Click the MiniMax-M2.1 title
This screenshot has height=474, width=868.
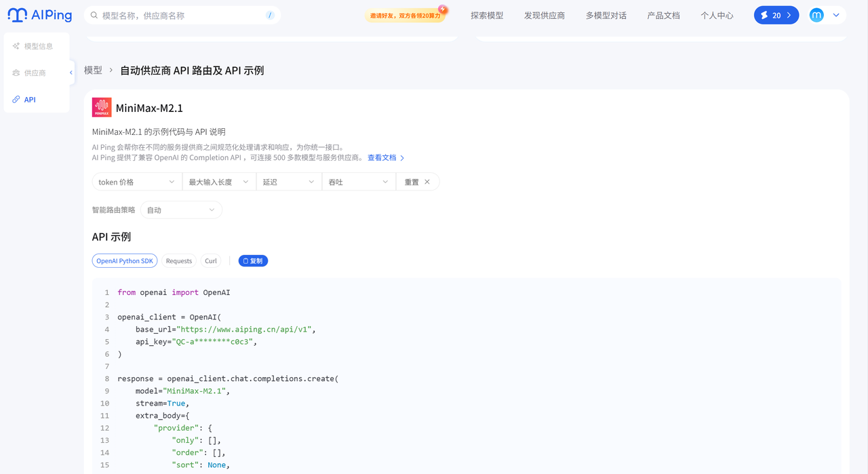pyautogui.click(x=149, y=108)
